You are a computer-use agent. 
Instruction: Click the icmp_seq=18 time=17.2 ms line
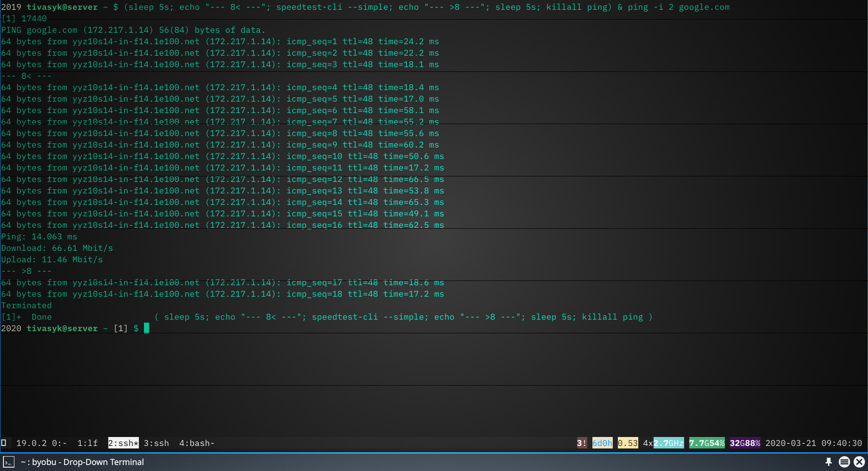coord(223,294)
